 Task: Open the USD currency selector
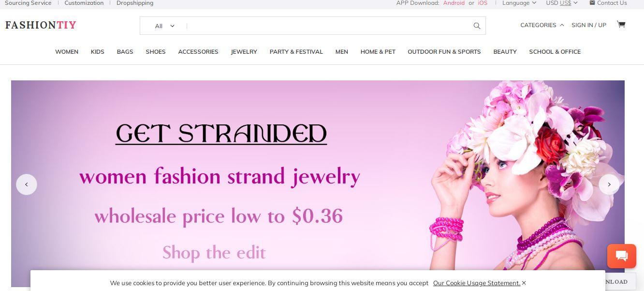click(562, 3)
